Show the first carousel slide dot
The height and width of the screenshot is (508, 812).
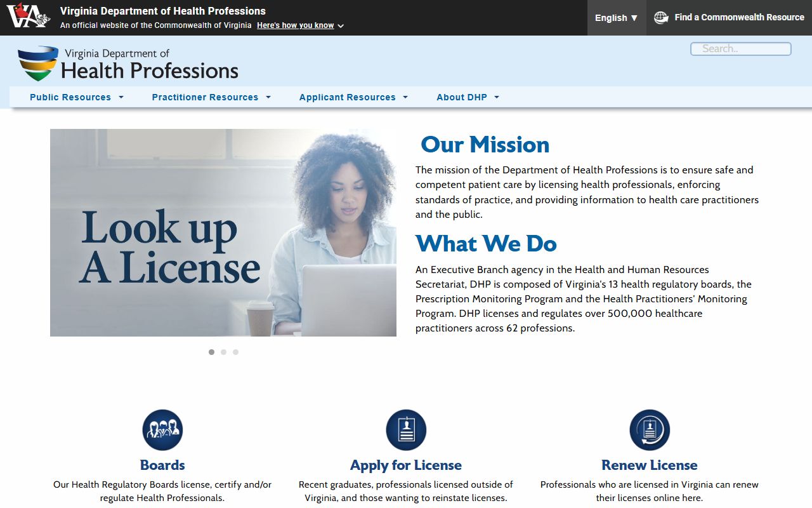(x=211, y=352)
